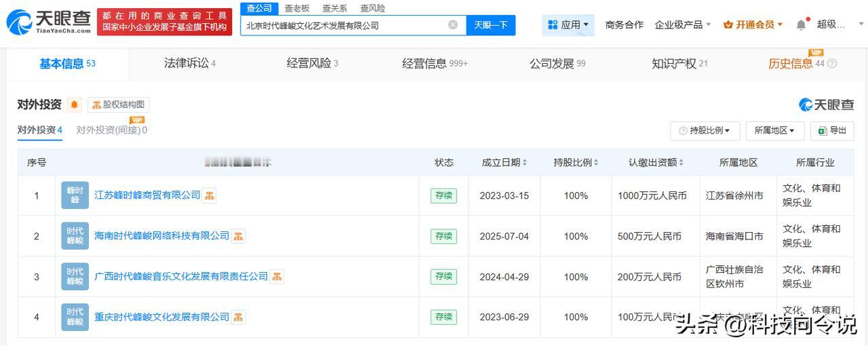Open equity structure icon for 海南时代峰峻网络科技有限公司
Viewport: 868px width, 346px height.
pyautogui.click(x=238, y=236)
